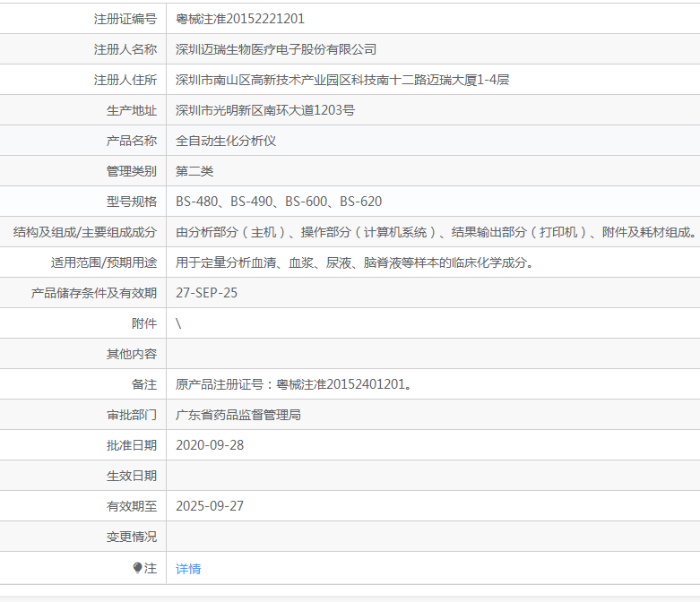Select management category value 第二类
The height and width of the screenshot is (602, 700).
[x=194, y=171]
